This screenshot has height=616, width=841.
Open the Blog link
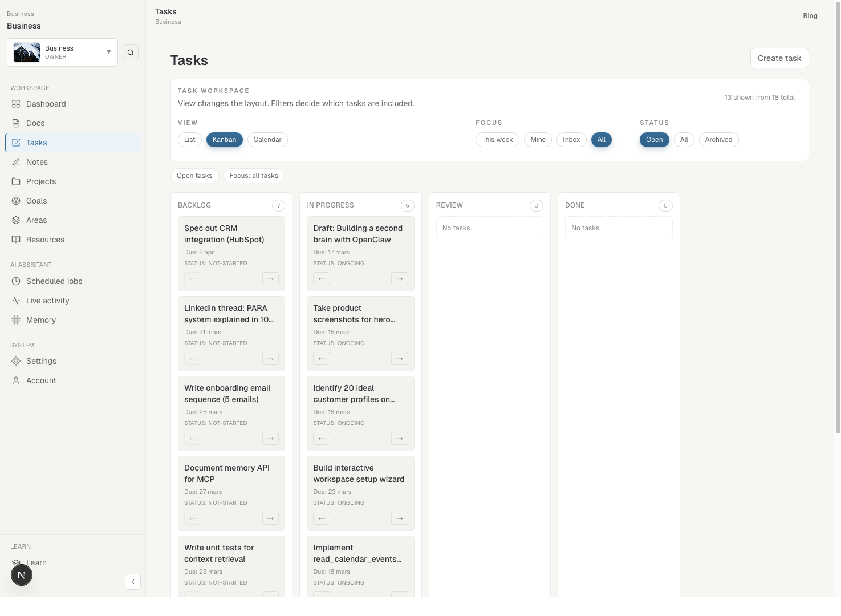point(810,16)
